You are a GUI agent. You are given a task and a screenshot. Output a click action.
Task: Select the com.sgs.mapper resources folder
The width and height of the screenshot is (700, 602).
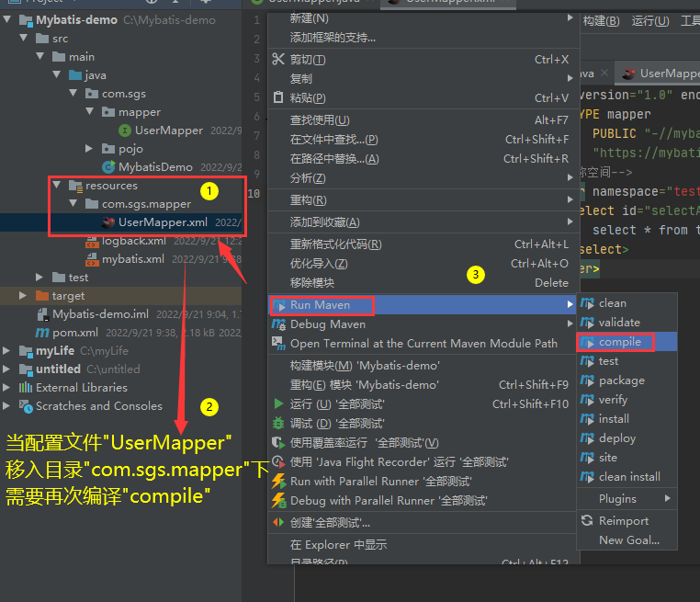click(146, 204)
